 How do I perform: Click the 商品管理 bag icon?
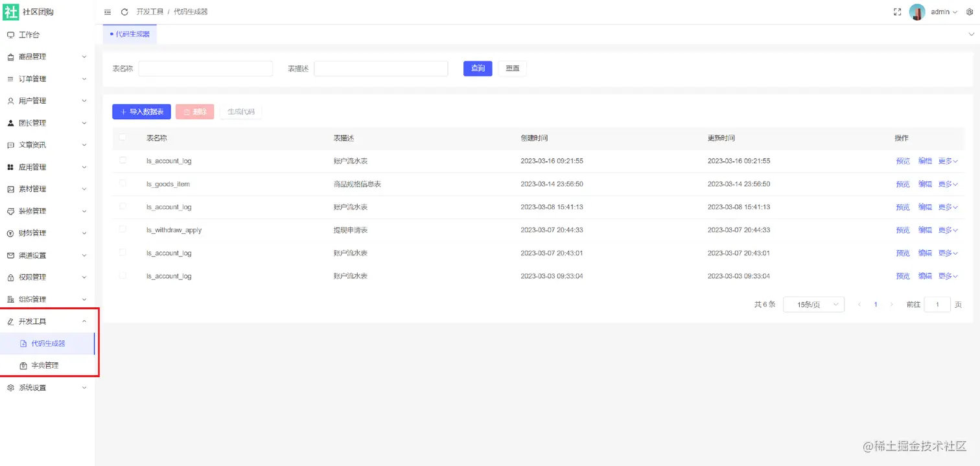(10, 57)
